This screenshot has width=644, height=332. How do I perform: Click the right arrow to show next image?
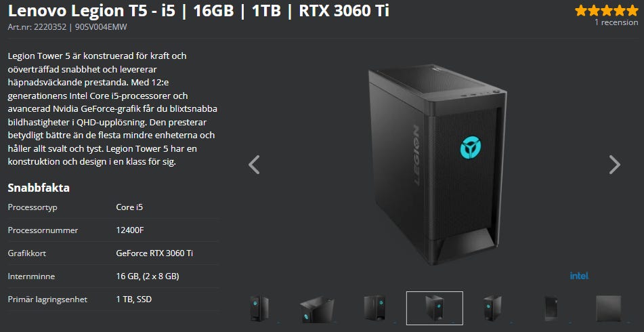[614, 165]
